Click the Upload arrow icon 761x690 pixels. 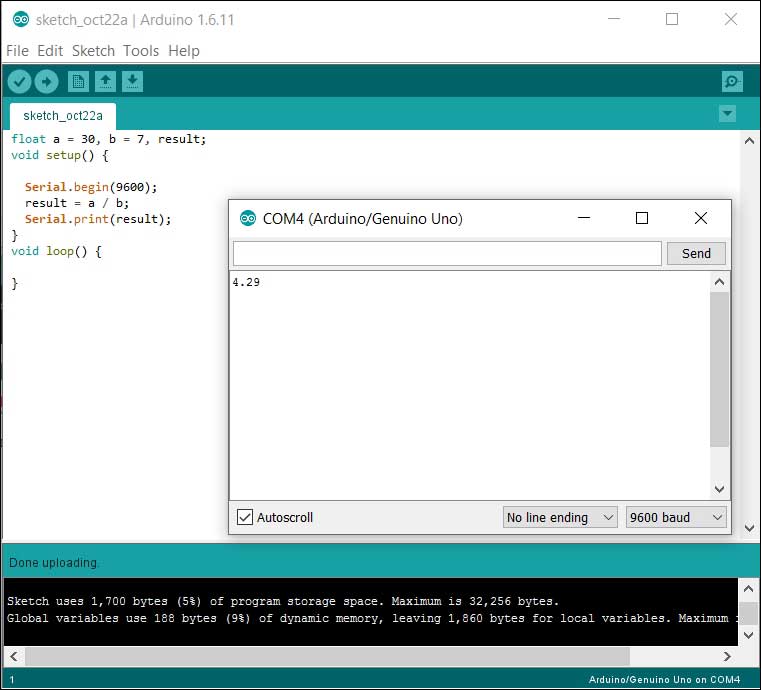(x=46, y=82)
